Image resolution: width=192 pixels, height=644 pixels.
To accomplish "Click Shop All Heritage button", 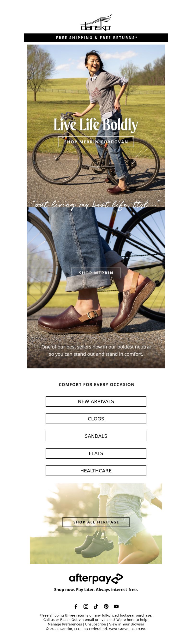I will tap(96, 522).
